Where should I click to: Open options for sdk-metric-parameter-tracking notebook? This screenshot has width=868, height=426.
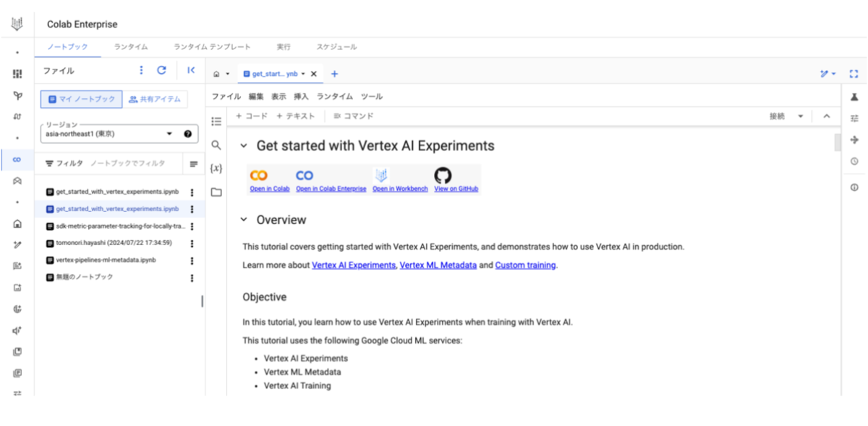(x=192, y=226)
